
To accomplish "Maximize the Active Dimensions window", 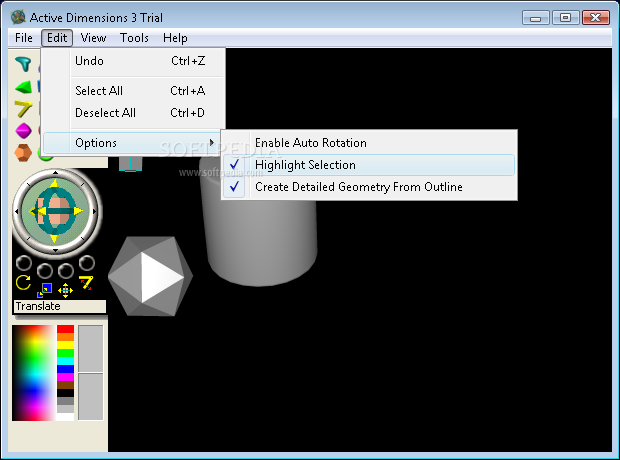I will (x=565, y=18).
